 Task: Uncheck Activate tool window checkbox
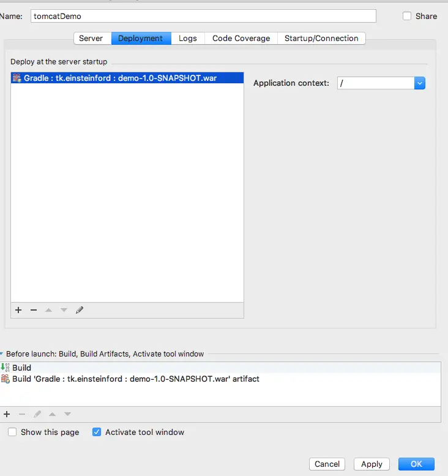pyautogui.click(x=97, y=432)
